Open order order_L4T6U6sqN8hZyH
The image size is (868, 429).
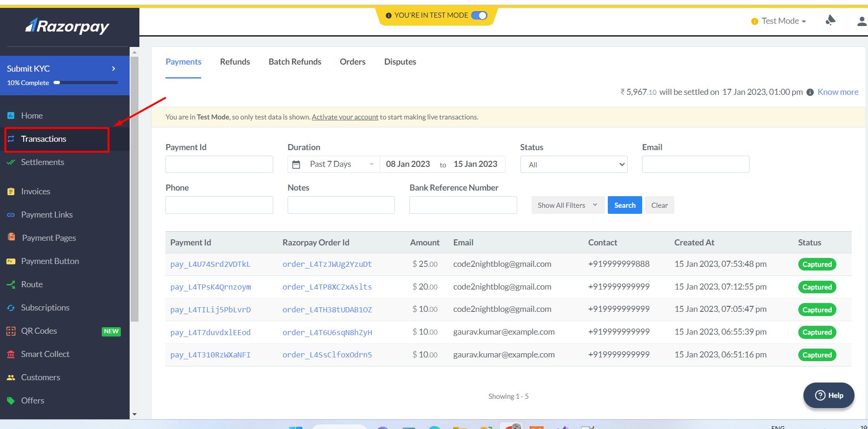coord(327,332)
